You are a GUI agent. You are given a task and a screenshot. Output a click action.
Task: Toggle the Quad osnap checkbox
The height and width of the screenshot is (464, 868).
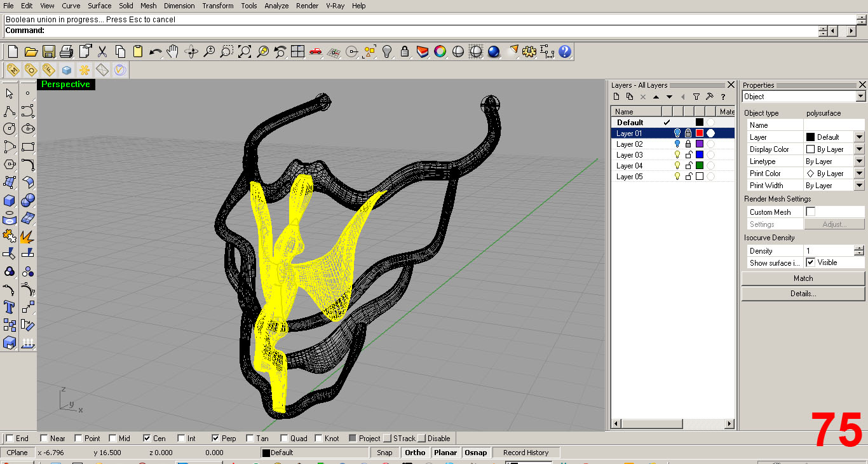(284, 438)
